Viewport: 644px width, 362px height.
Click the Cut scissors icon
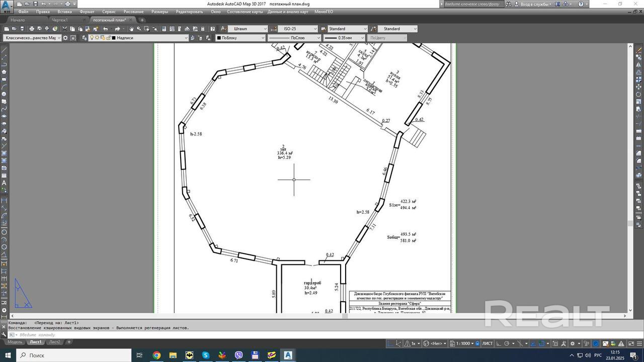(x=64, y=29)
